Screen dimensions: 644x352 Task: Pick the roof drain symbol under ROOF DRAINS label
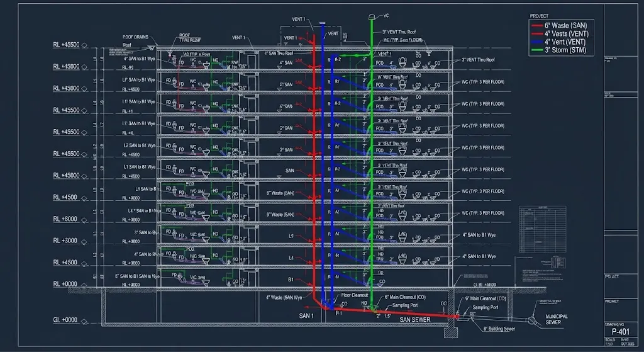152,47
